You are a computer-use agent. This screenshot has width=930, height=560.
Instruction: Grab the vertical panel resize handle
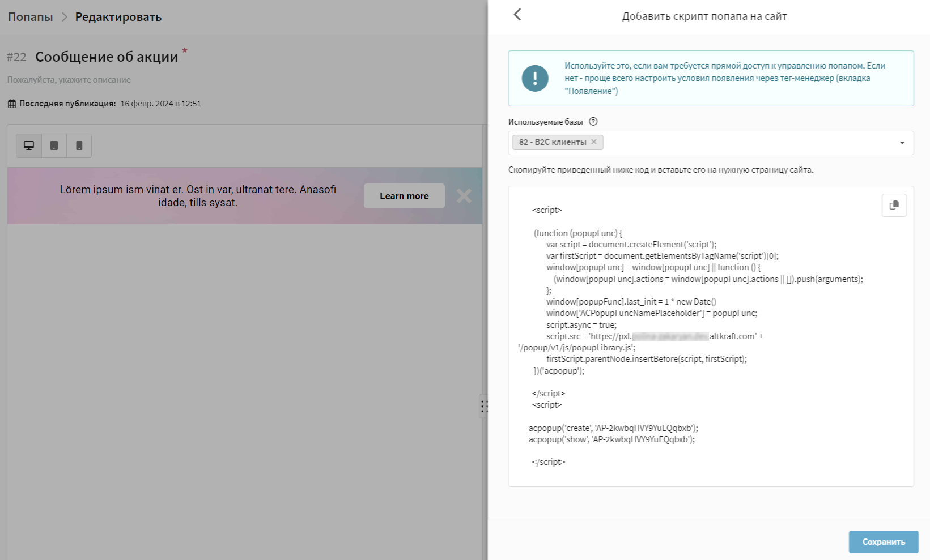484,406
